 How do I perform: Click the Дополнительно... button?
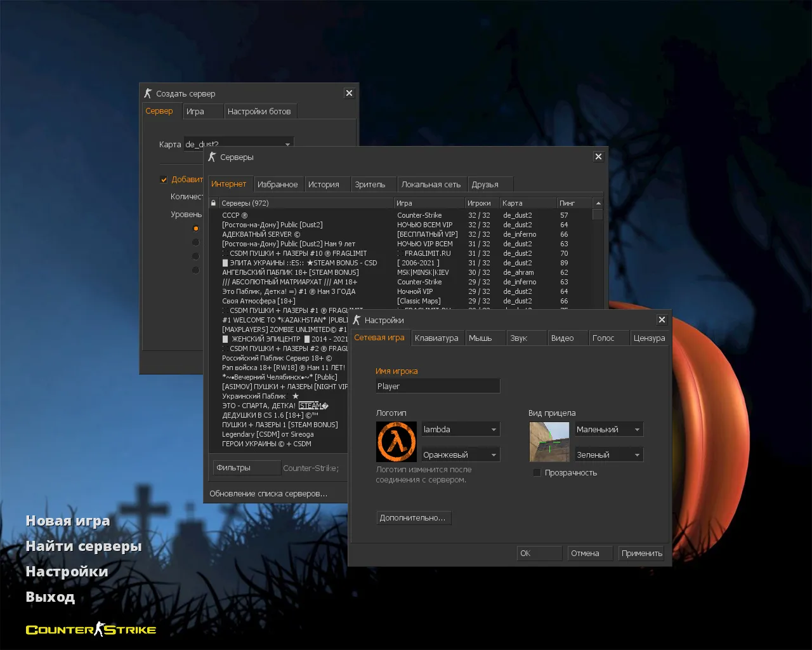pos(413,518)
